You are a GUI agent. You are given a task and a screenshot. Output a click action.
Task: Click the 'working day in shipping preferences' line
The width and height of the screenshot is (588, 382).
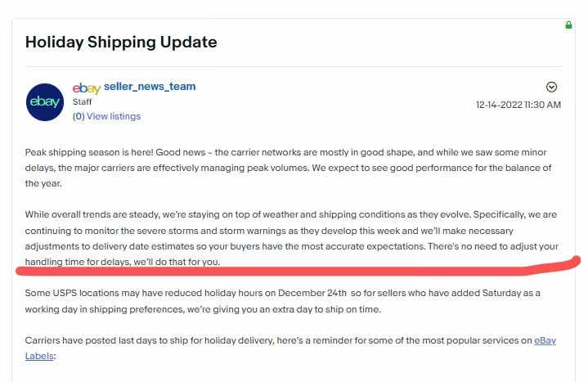[x=203, y=309]
